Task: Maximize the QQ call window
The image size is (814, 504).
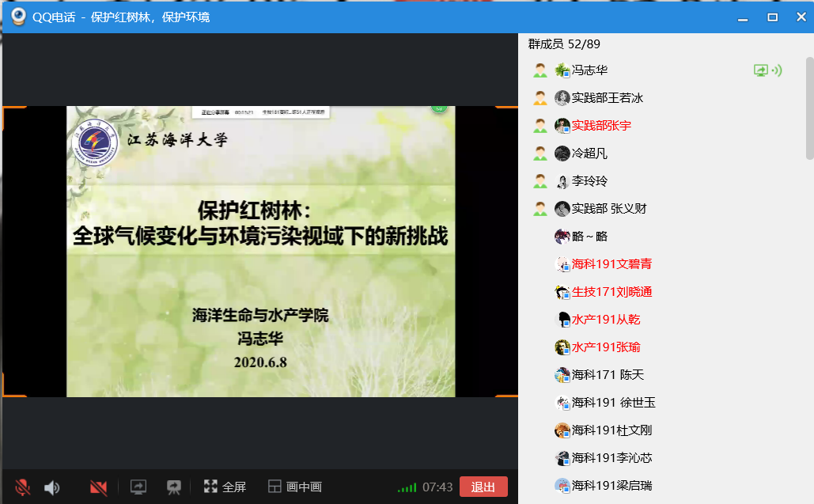Action: (x=772, y=17)
